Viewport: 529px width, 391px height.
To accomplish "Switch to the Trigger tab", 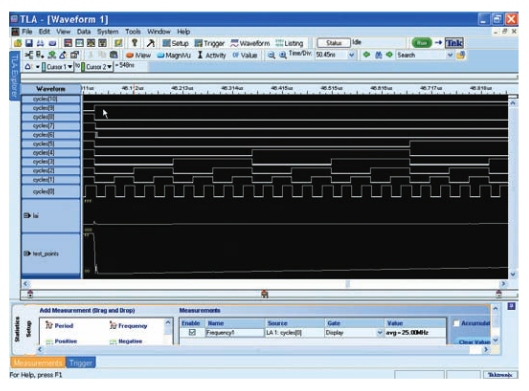I will [x=81, y=363].
